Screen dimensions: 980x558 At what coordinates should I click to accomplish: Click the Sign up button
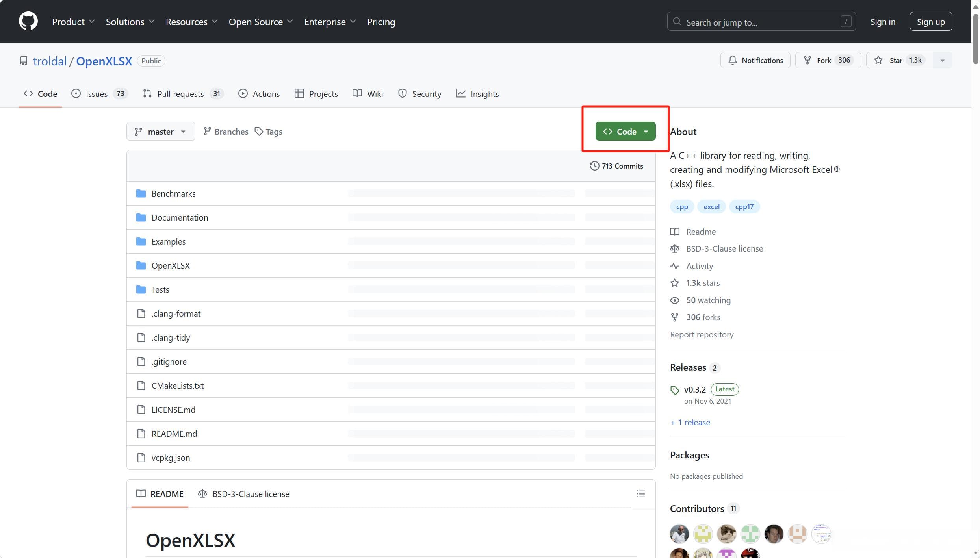[931, 21]
